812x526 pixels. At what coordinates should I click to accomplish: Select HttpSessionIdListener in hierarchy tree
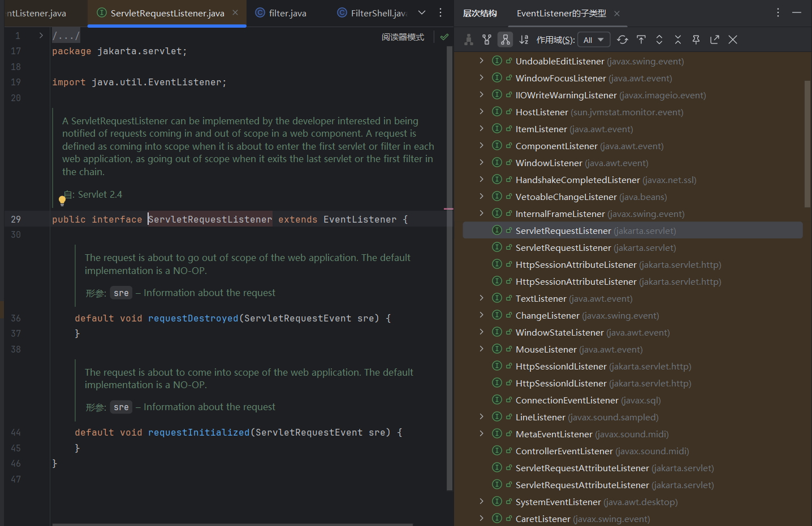click(x=560, y=366)
